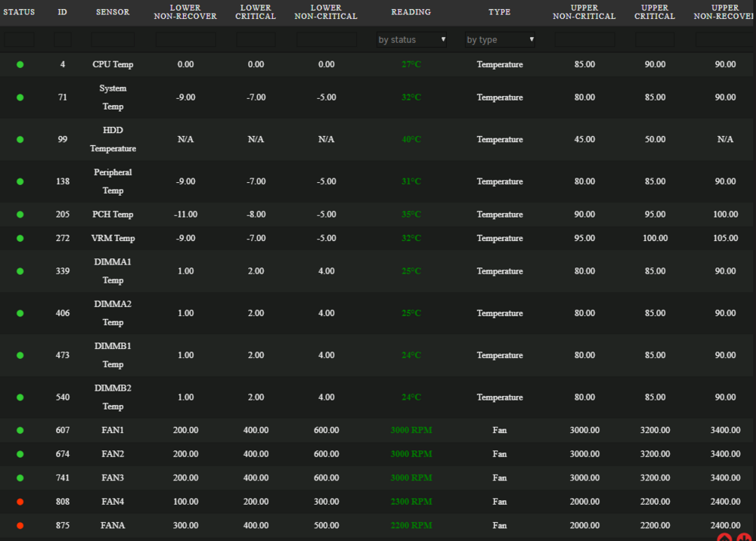Viewport: 756px width, 541px height.
Task: Click the STATUS filter input field
Action: (x=20, y=39)
